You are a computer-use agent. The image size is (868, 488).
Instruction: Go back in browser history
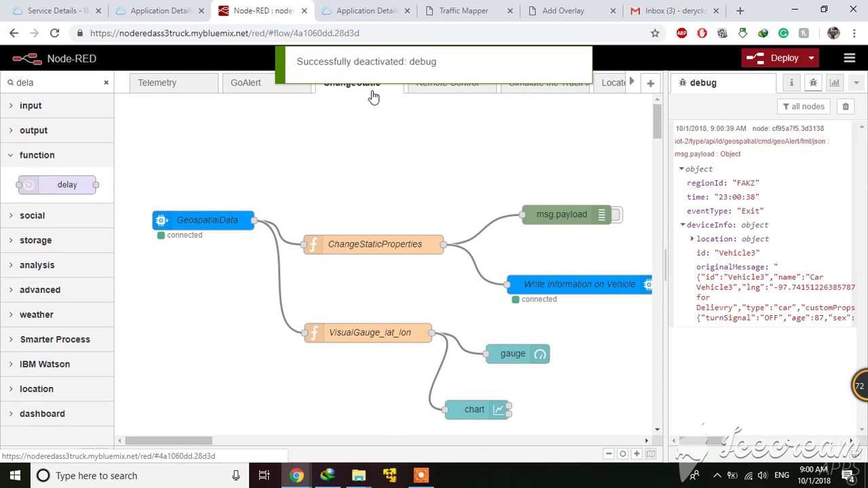point(14,33)
